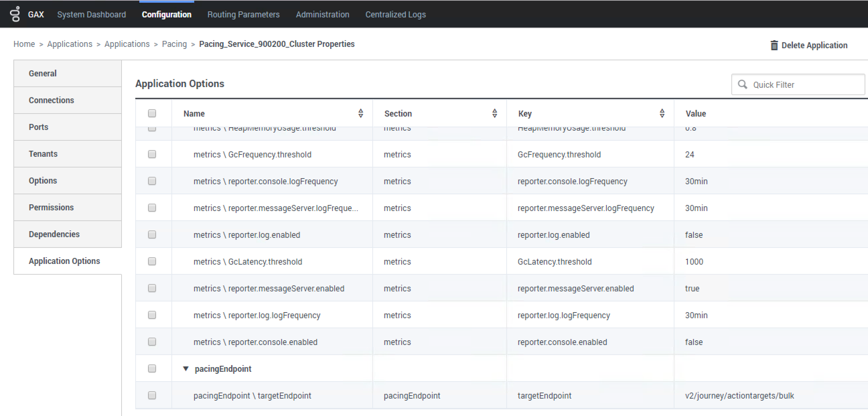
Task: Check the GcLatency.threshold row checkbox
Action: [152, 261]
